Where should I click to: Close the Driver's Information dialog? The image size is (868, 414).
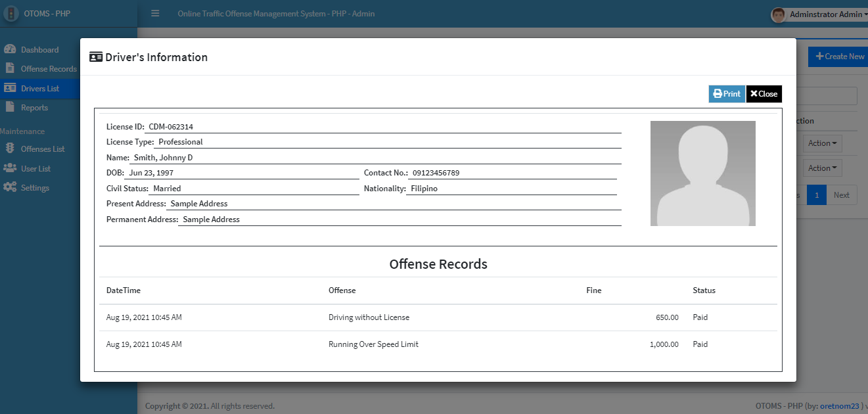click(764, 94)
